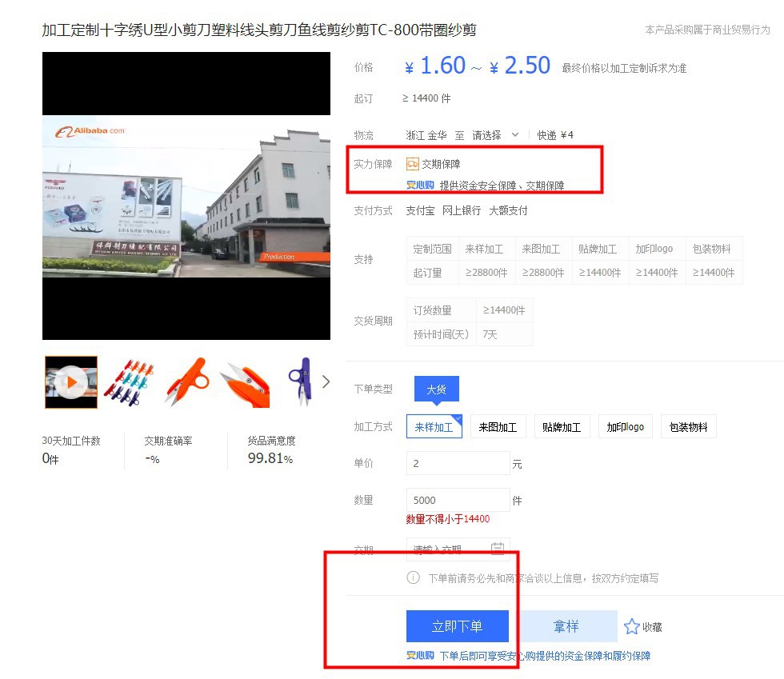Select the colorful scissors set thumbnail
Viewport: 784px width, 679px height.
(129, 382)
